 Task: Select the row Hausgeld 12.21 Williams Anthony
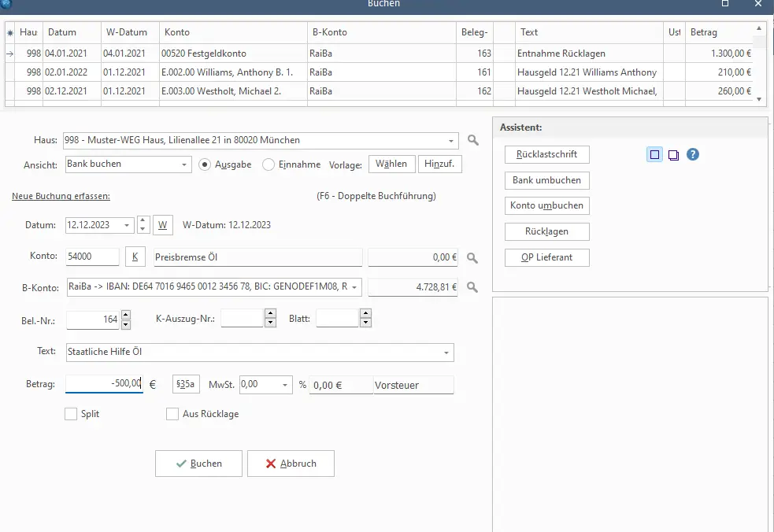pos(380,72)
